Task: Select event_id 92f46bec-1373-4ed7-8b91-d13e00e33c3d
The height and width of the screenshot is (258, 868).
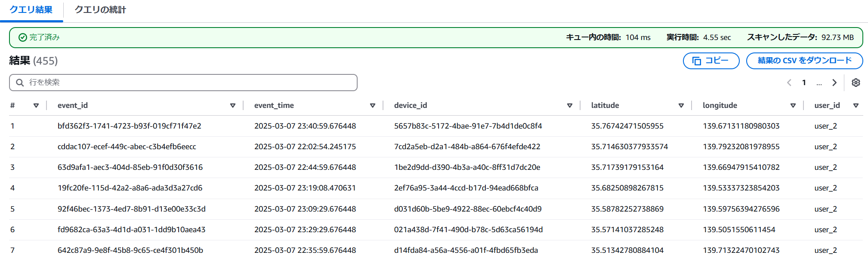Action: click(x=132, y=209)
